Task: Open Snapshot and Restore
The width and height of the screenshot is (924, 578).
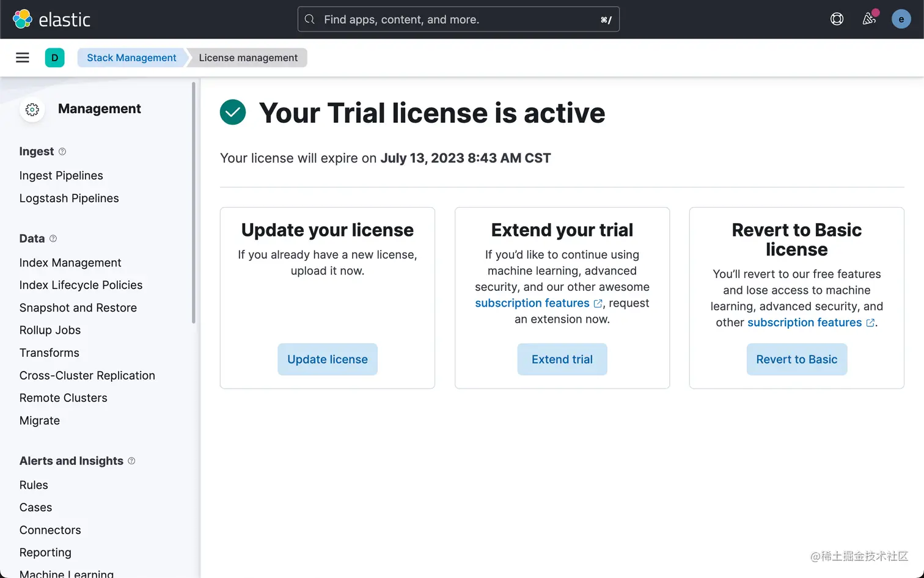Action: pos(78,307)
